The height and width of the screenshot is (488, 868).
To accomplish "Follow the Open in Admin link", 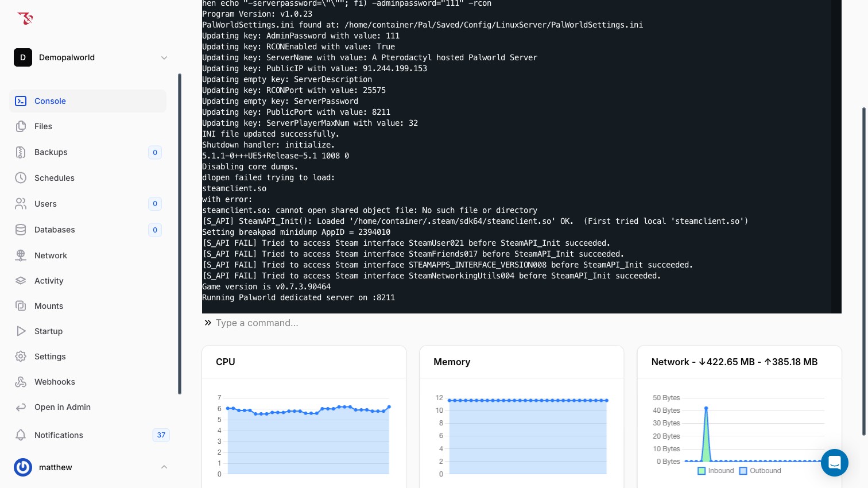I will [x=88, y=407].
